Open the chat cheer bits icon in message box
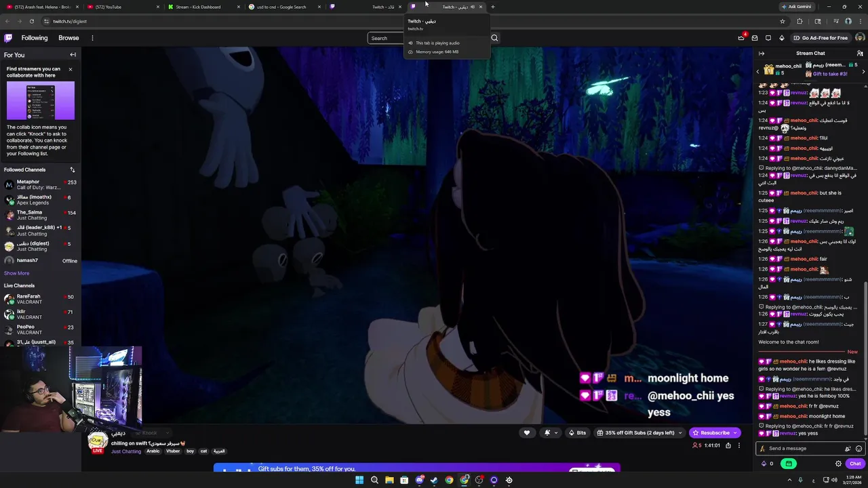The height and width of the screenshot is (488, 868). pos(848,448)
